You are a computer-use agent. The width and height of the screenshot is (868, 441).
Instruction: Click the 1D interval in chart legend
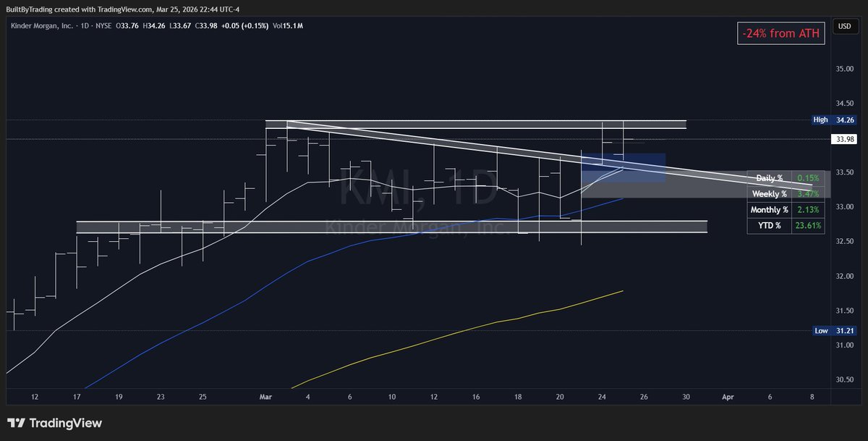(x=83, y=26)
